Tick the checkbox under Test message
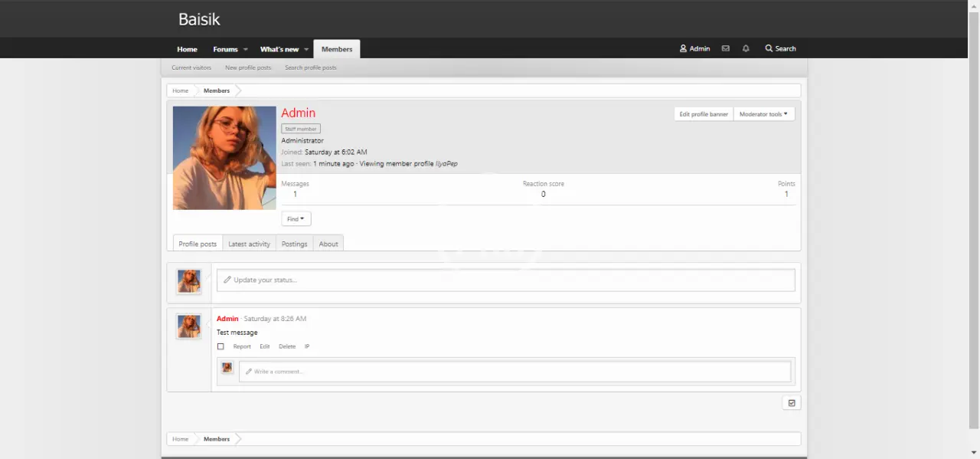Screen dimensions: 980x459 point(220,346)
